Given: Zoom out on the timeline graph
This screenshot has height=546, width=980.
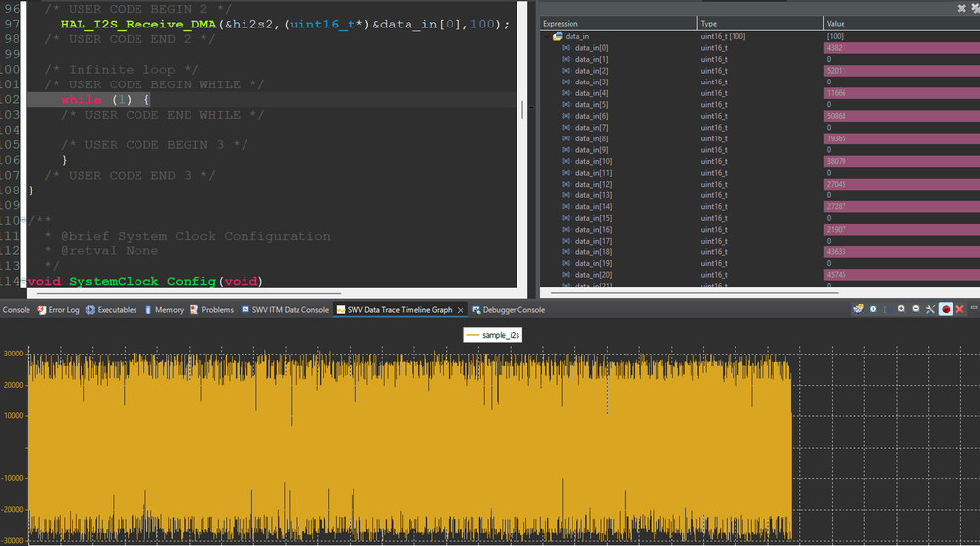Looking at the screenshot, I should 915,309.
